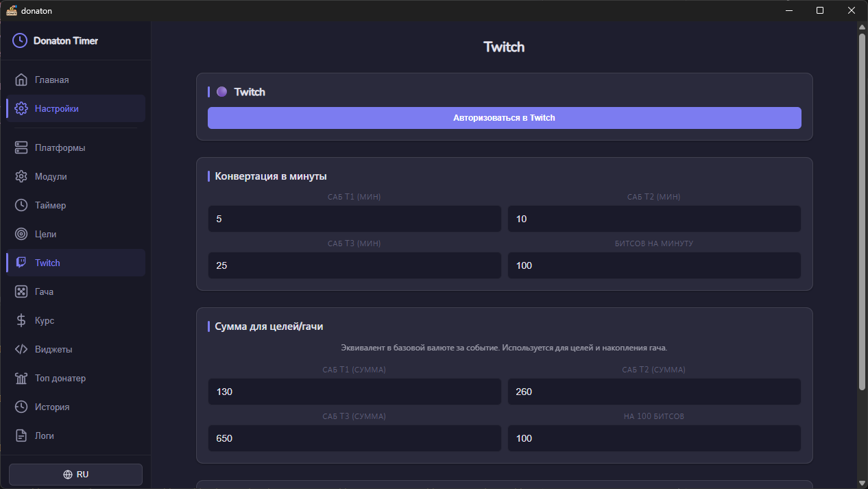
Task: Go to the Настройки section
Action: (x=75, y=108)
